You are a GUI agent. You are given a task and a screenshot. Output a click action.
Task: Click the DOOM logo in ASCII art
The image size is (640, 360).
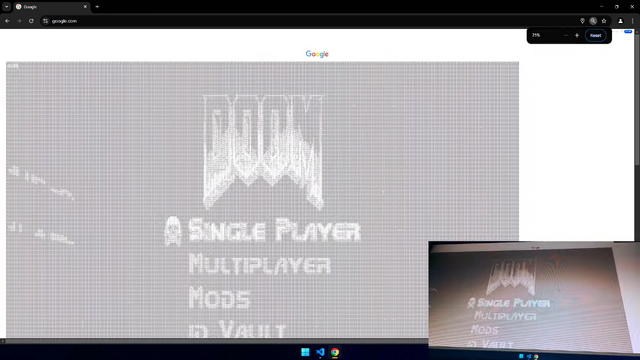[263, 152]
